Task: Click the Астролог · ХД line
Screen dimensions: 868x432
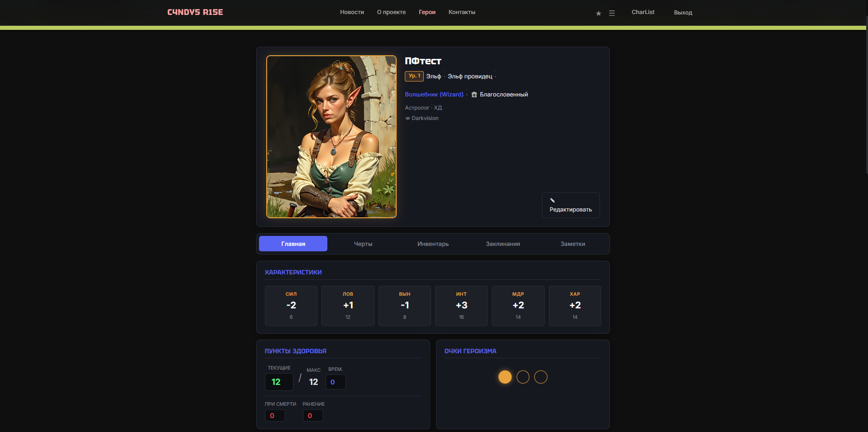Action: (x=423, y=108)
